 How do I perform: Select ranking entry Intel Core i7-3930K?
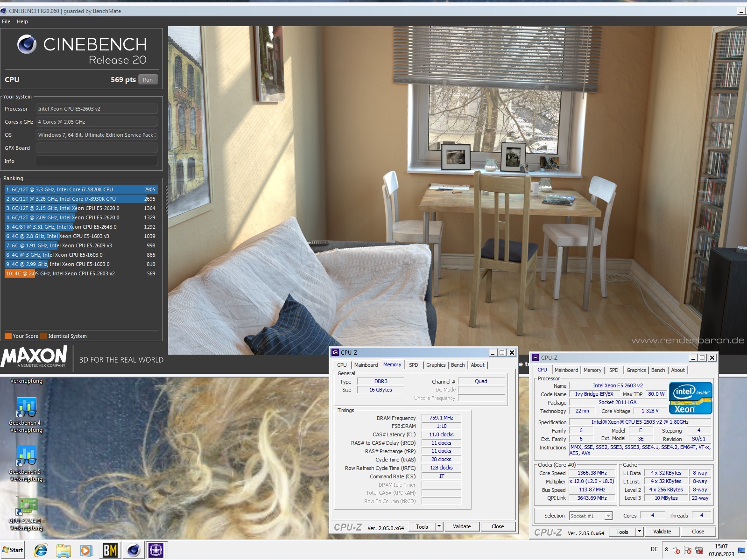click(x=81, y=199)
